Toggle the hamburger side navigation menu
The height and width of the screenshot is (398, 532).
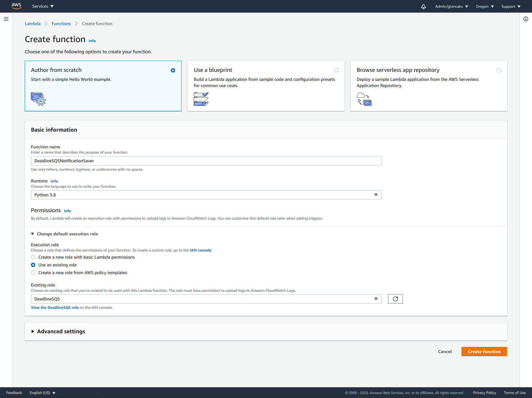click(x=6, y=19)
